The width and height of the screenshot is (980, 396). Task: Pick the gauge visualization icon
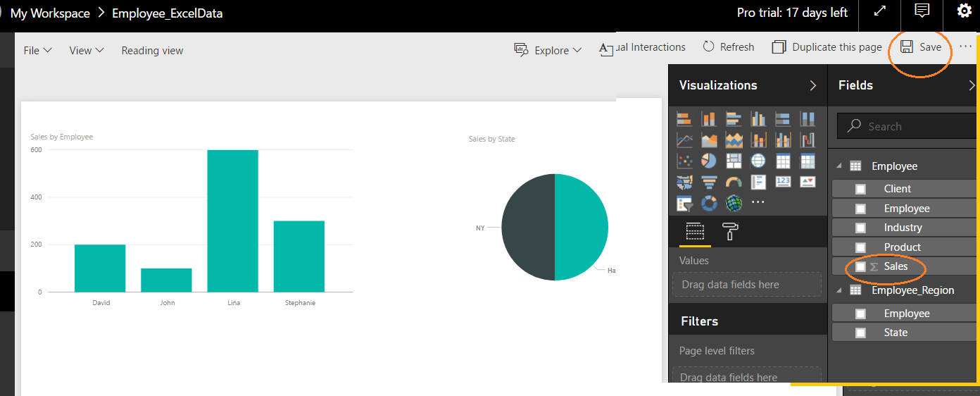[x=734, y=182]
